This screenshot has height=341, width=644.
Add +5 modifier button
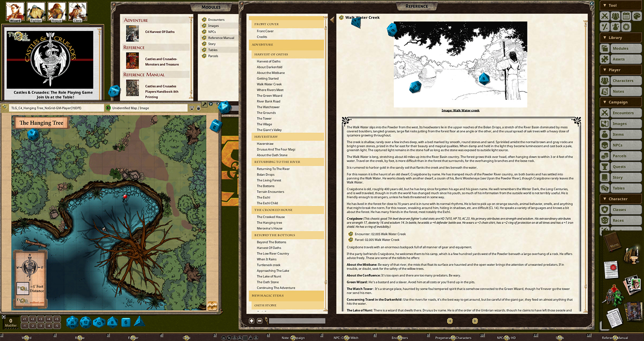click(x=56, y=319)
